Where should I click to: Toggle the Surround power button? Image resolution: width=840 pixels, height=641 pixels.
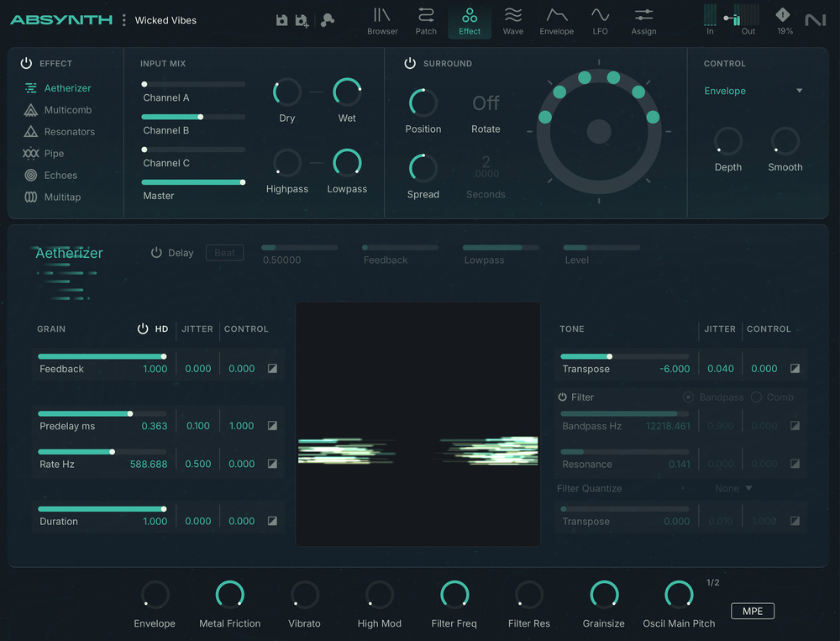(x=410, y=63)
